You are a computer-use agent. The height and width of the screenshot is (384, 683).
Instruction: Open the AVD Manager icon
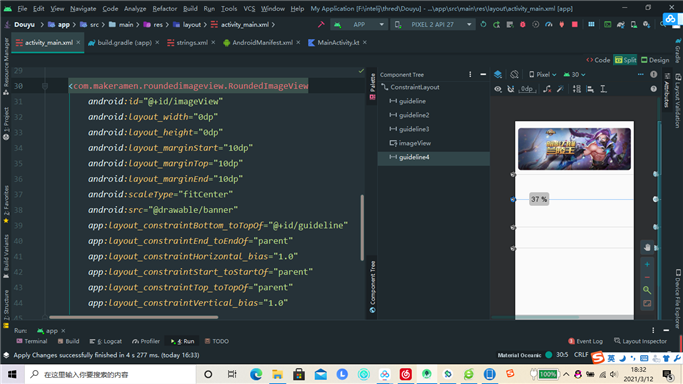click(633, 25)
